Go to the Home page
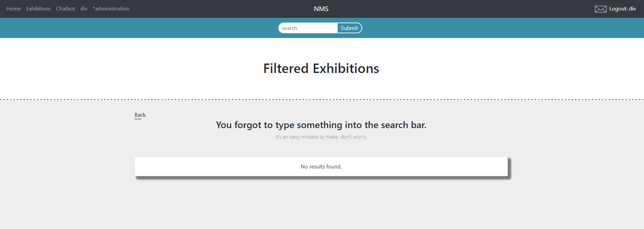This screenshot has width=644, height=229. (13, 9)
